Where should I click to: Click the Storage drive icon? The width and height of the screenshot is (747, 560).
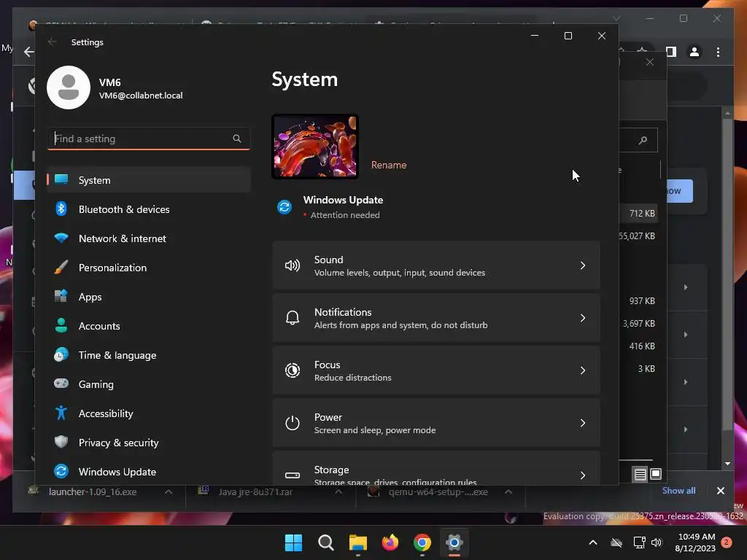point(292,475)
